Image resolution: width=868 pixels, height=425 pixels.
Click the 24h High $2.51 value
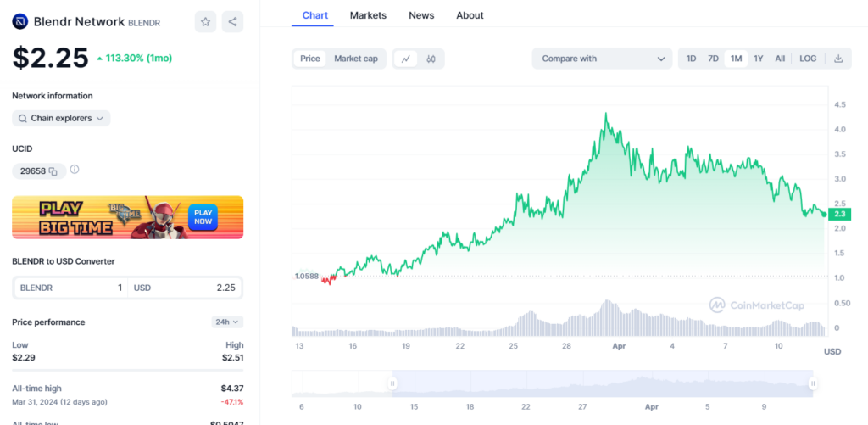[x=232, y=358]
